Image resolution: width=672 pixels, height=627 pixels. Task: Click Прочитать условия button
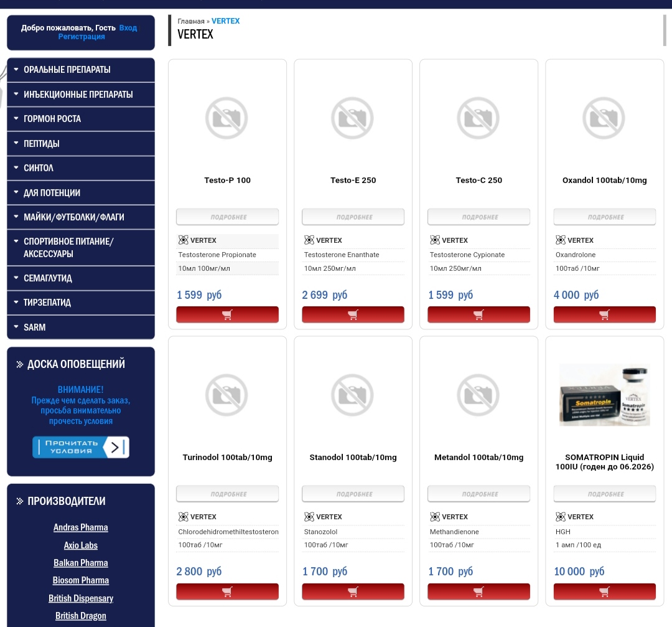pyautogui.click(x=80, y=447)
